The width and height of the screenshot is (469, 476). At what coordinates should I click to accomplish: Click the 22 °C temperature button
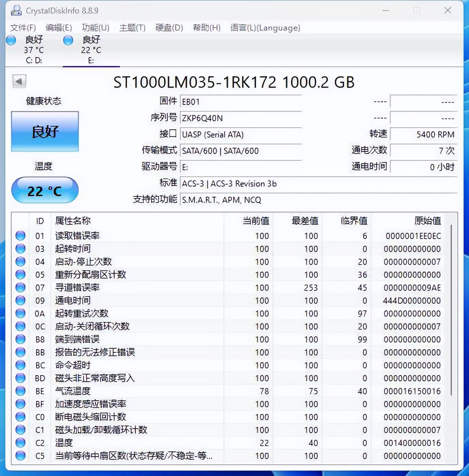click(45, 190)
